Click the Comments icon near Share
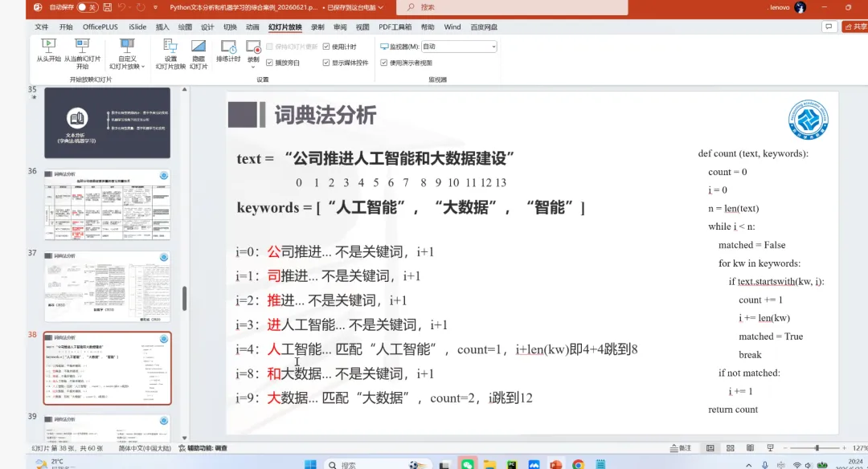 (x=829, y=27)
